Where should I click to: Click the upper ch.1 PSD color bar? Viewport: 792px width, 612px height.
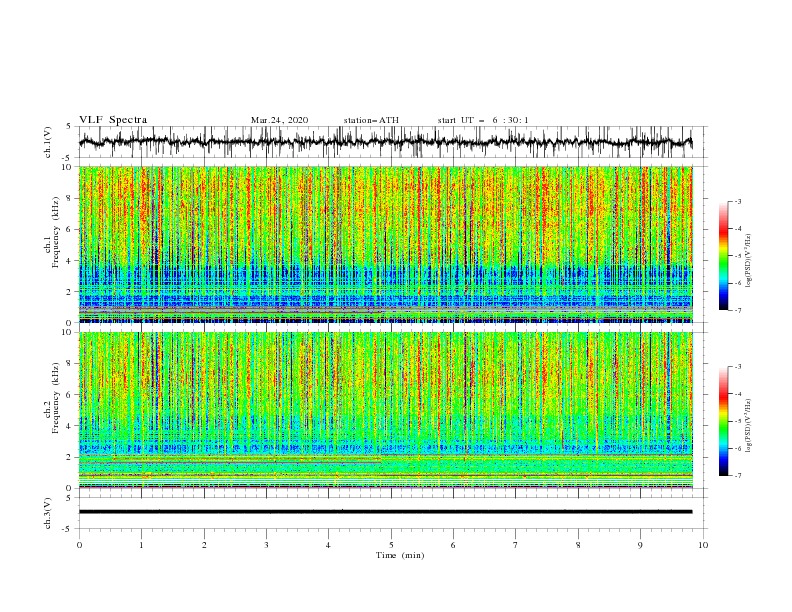[723, 256]
